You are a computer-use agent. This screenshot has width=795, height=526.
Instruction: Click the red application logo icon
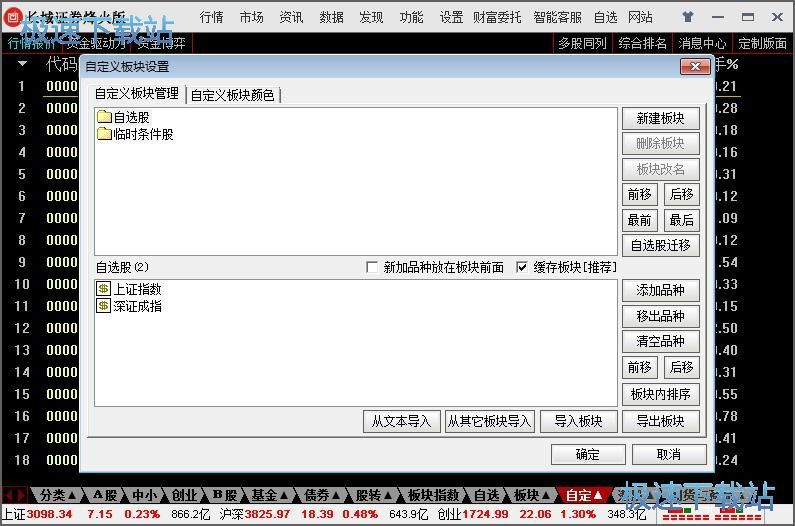coord(12,17)
